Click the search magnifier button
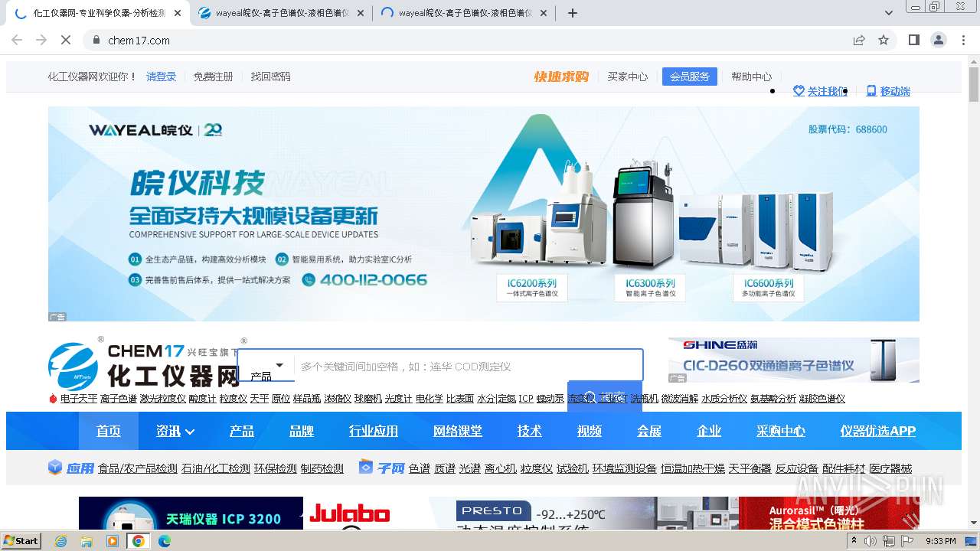 (x=605, y=397)
